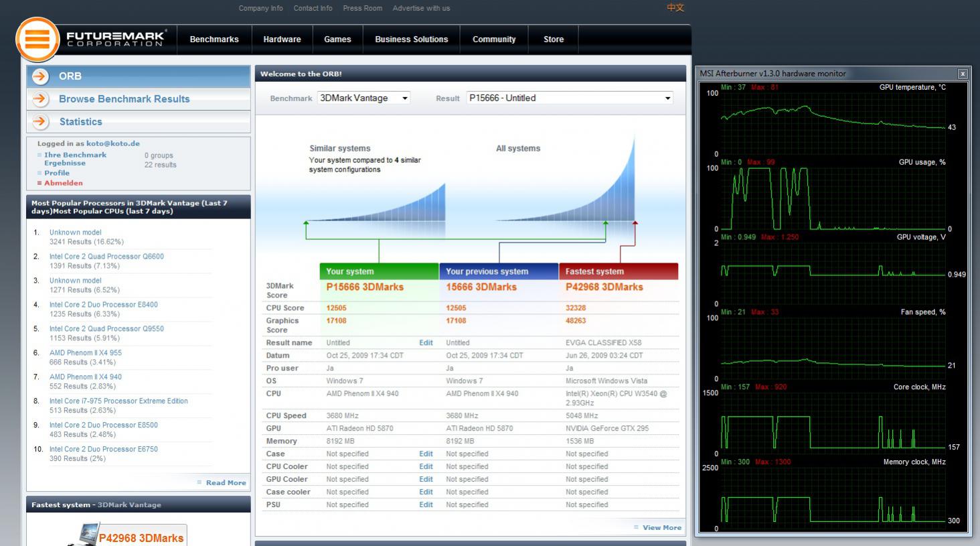This screenshot has width=980, height=546.
Task: Open Intel Core 2 Duo Processor E8500
Action: (x=104, y=425)
